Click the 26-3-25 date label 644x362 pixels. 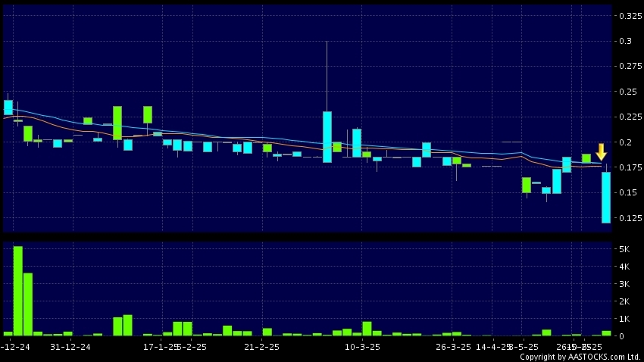(x=453, y=347)
